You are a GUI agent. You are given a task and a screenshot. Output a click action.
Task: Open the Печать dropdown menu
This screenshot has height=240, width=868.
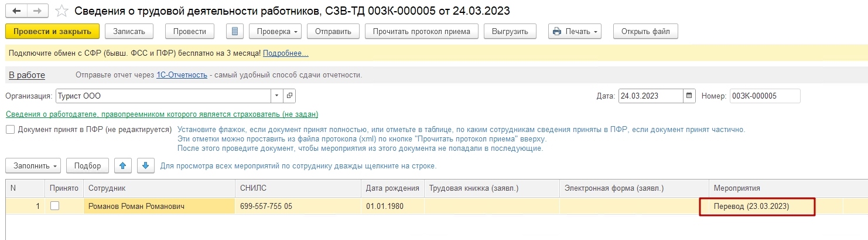point(575,31)
